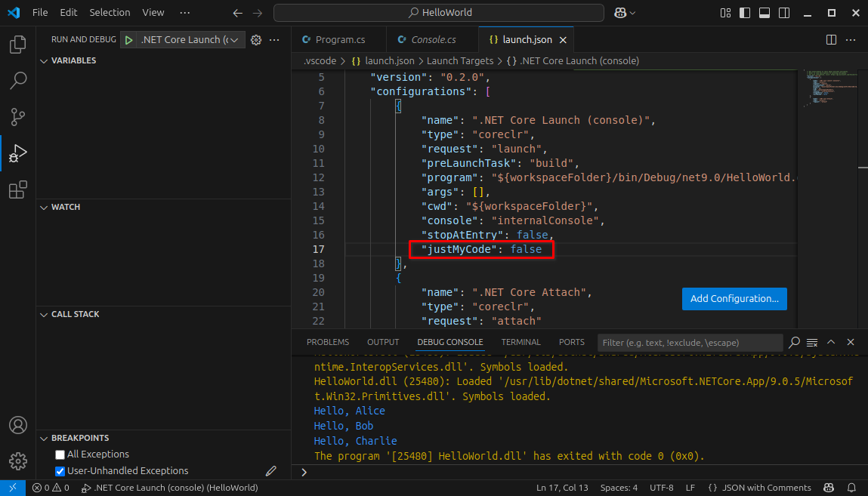Uncheck User-Unhandled Exceptions breakpoint
Viewport: 868px width, 496px height.
(x=60, y=471)
